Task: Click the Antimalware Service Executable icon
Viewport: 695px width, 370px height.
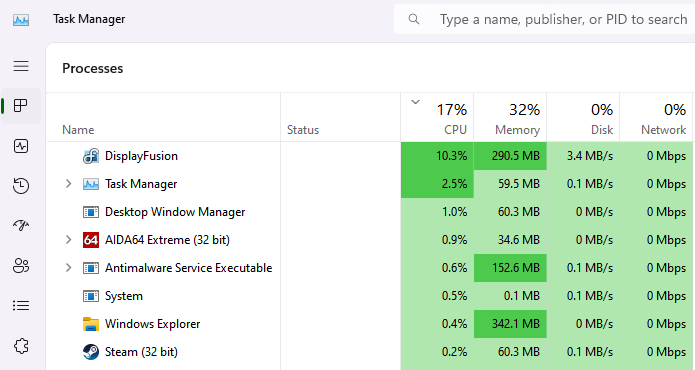Action: click(x=91, y=268)
